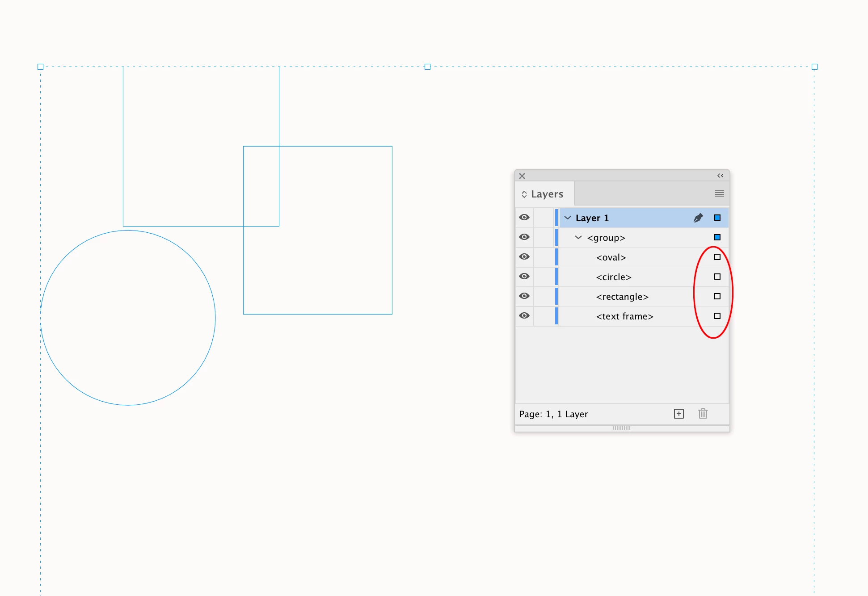Viewport: 868px width, 596px height.
Task: Collapse the group disclosure chevron
Action: (578, 237)
